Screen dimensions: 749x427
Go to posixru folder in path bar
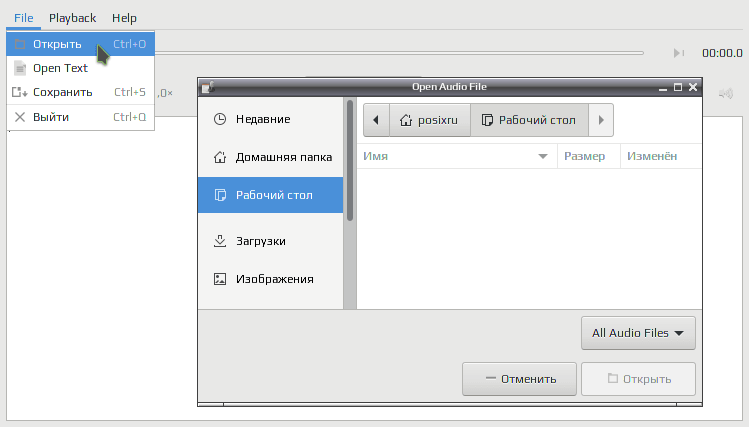430,120
